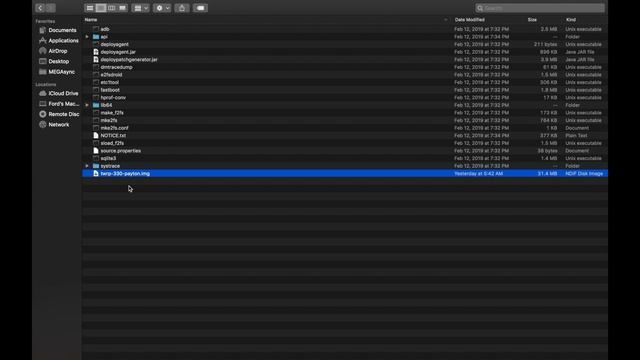
Task: Switch to icon view
Action: pyautogui.click(x=90, y=8)
